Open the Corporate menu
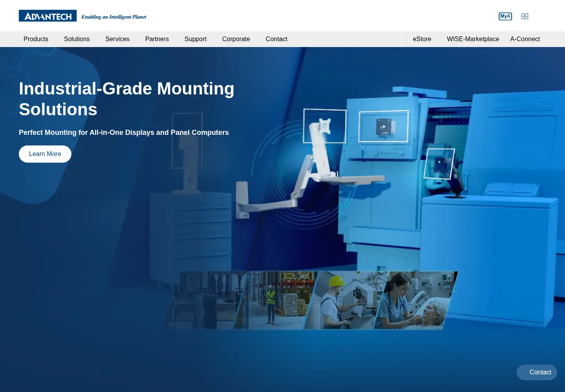 pos(236,39)
